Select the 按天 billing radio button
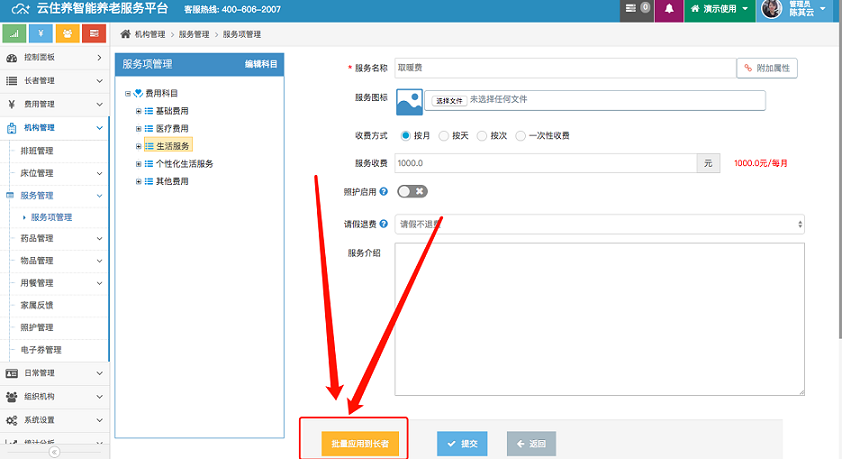842x459 pixels. tap(445, 135)
